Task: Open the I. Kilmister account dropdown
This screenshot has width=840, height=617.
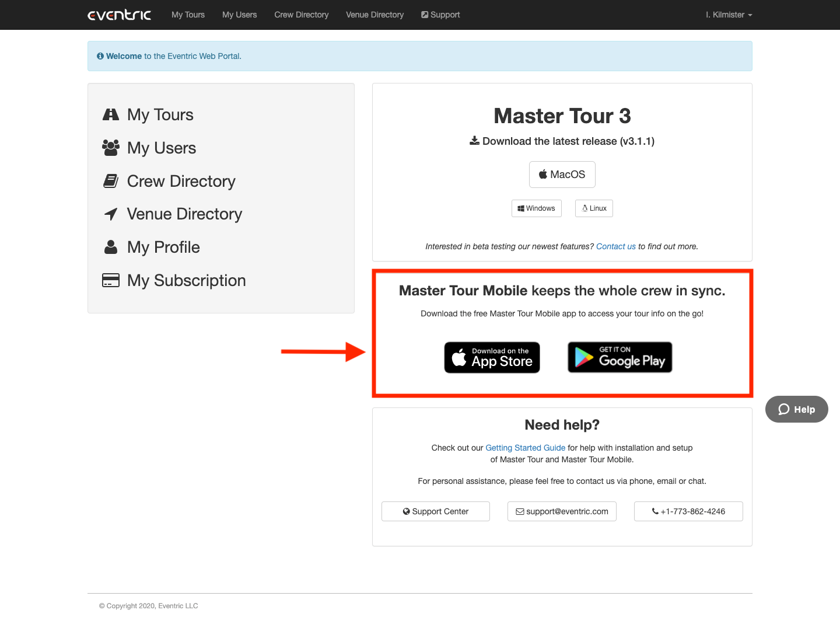Action: (728, 15)
